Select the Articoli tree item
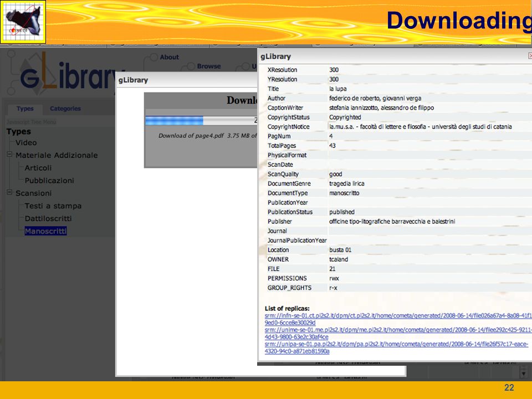The width and height of the screenshot is (532, 399). [x=38, y=168]
